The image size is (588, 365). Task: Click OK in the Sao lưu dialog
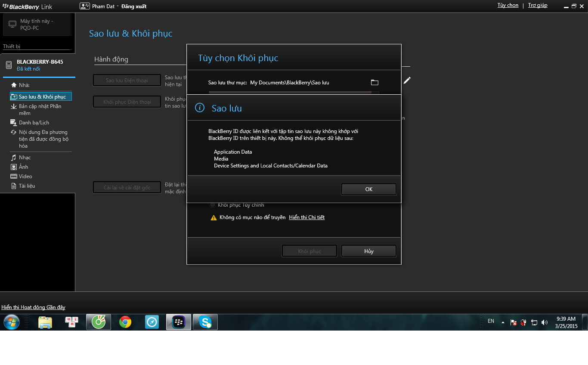click(x=368, y=189)
